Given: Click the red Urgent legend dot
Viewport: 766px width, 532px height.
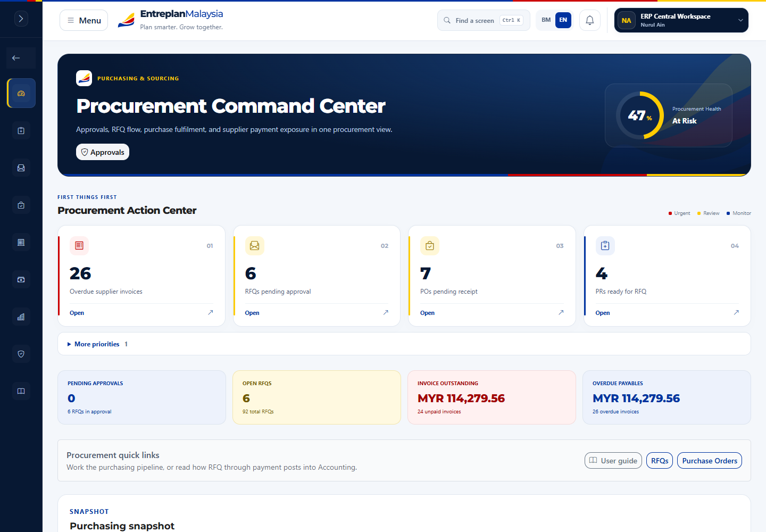Looking at the screenshot, I should pos(670,213).
